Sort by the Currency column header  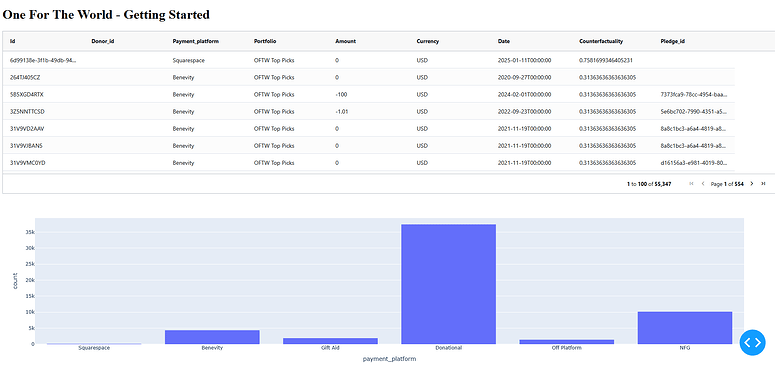point(428,41)
